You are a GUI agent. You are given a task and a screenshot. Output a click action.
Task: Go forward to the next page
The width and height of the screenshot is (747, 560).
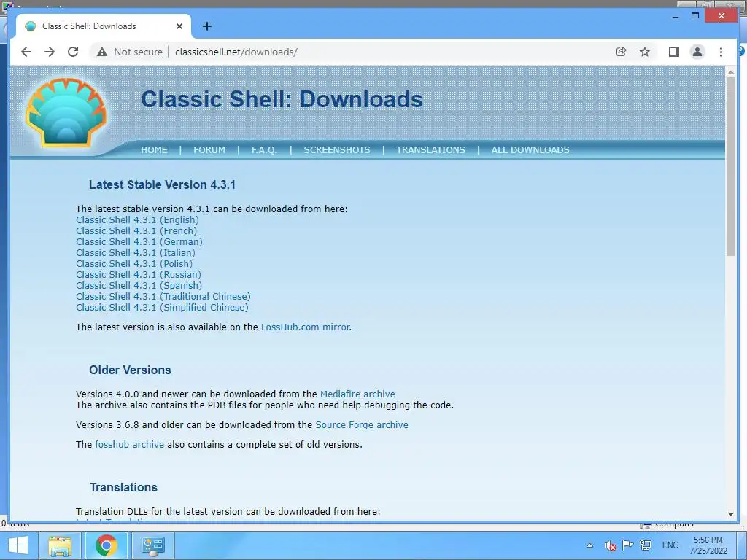[x=50, y=52]
